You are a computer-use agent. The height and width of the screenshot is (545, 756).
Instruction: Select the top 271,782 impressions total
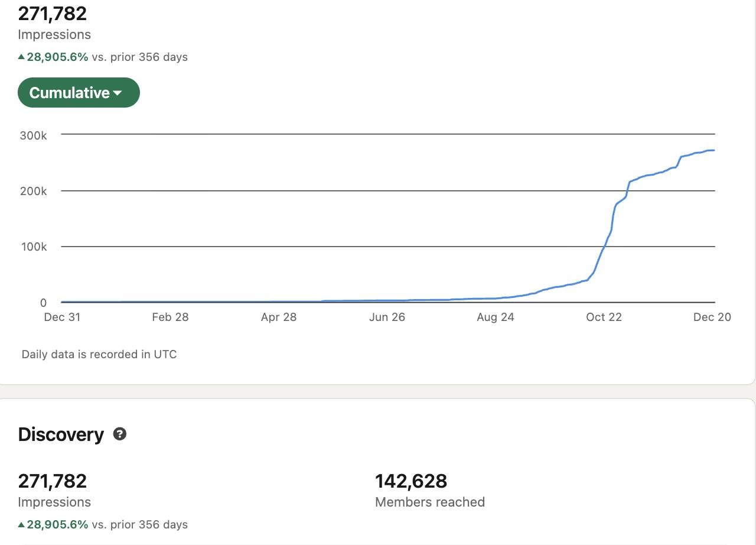click(x=53, y=14)
